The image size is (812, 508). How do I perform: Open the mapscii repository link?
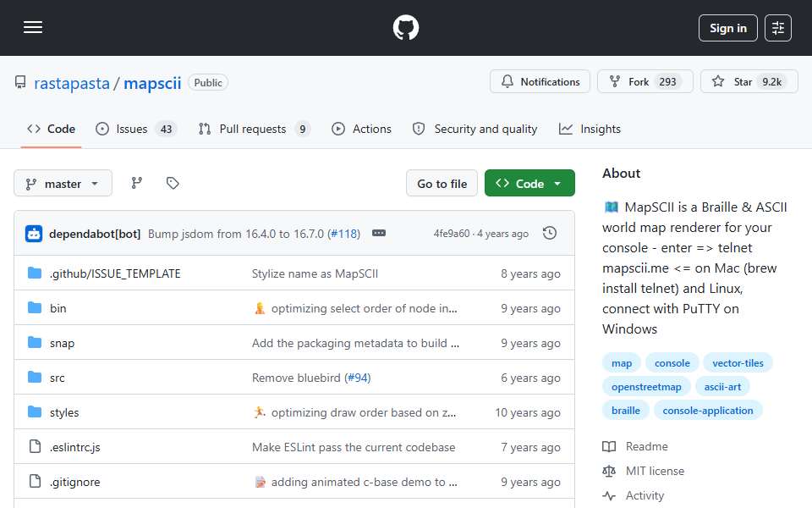click(152, 83)
